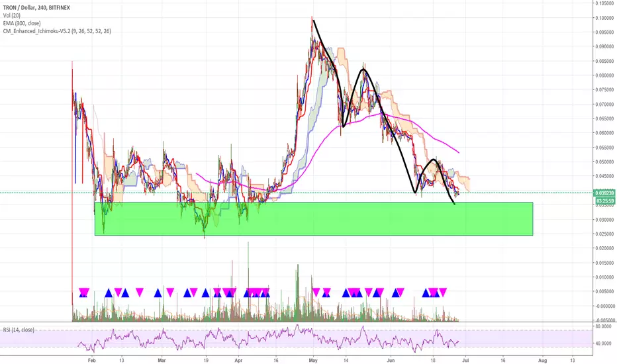
Task: Click the 0.065000 price axis label
Action: tap(604, 119)
